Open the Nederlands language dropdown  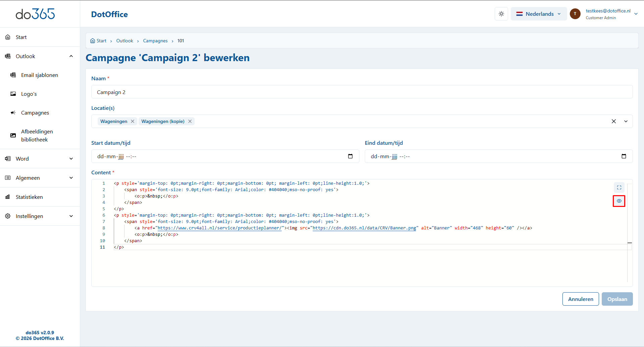[x=538, y=14]
